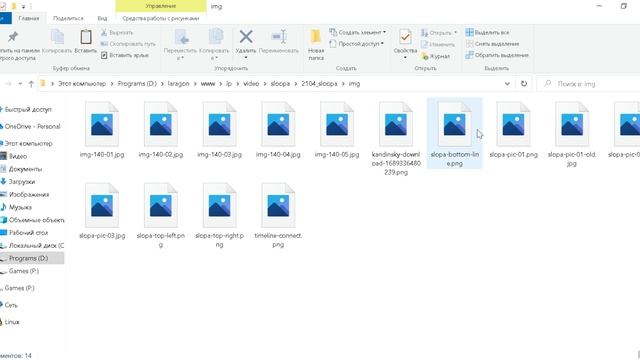Select file slopa-pic-01.png

point(513,130)
